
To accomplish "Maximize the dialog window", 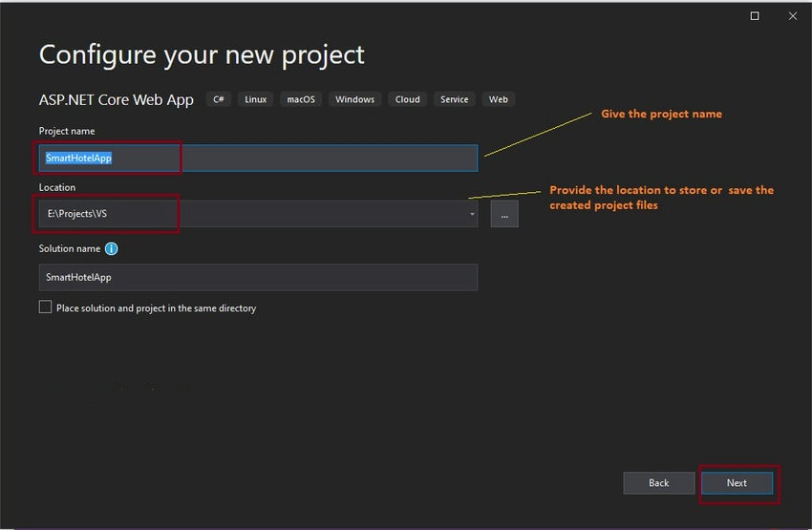I will pos(755,16).
